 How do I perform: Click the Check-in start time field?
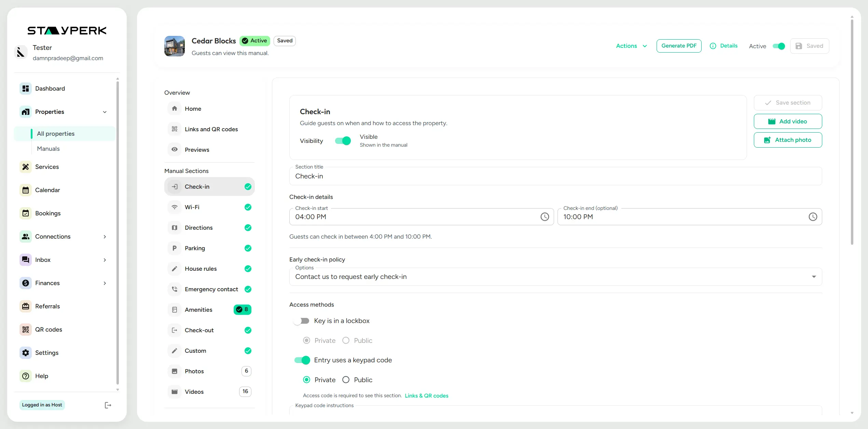pyautogui.click(x=422, y=217)
